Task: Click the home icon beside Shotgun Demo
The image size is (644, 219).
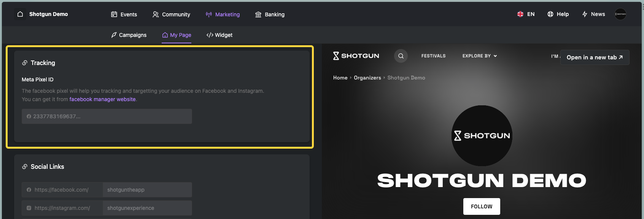Action: 20,14
